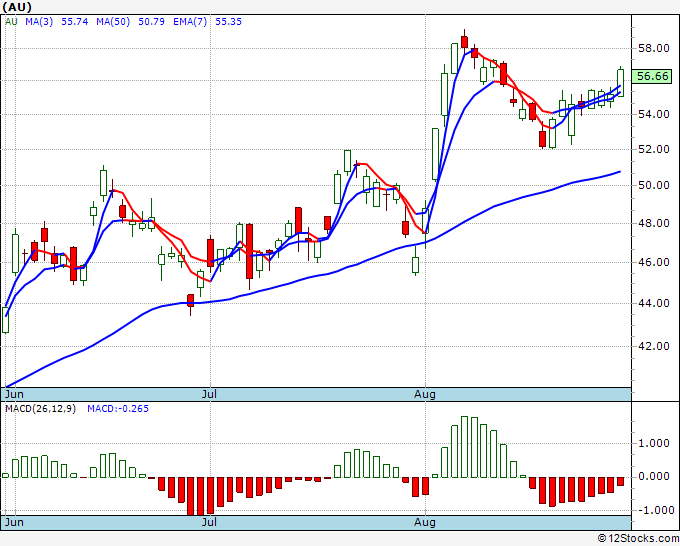Click the 58.00 price axis label
Image resolution: width=680 pixels, height=546 pixels.
654,48
